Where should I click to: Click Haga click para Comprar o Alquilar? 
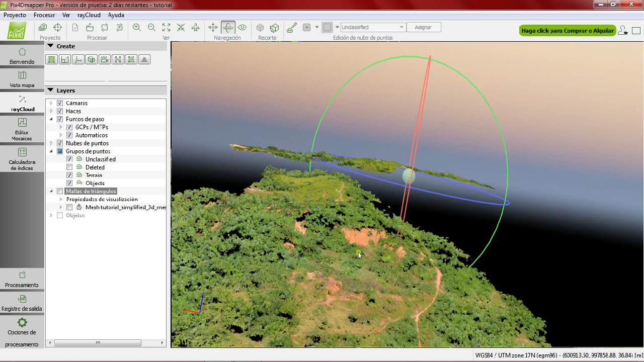coord(568,31)
